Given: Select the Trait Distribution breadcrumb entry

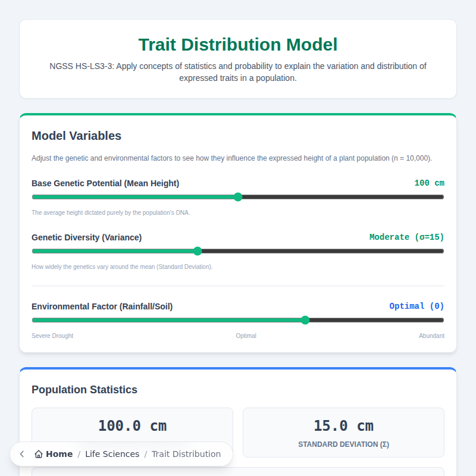Looking at the screenshot, I should (186, 454).
